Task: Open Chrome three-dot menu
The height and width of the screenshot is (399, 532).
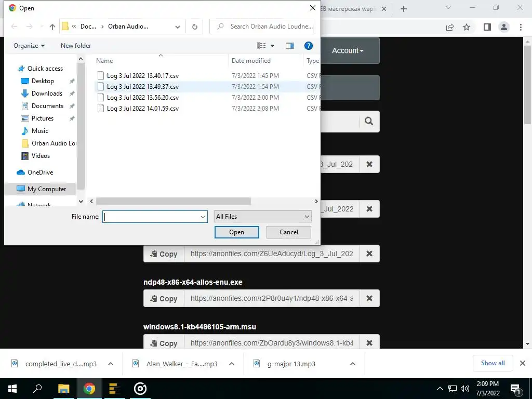Action: point(521,27)
